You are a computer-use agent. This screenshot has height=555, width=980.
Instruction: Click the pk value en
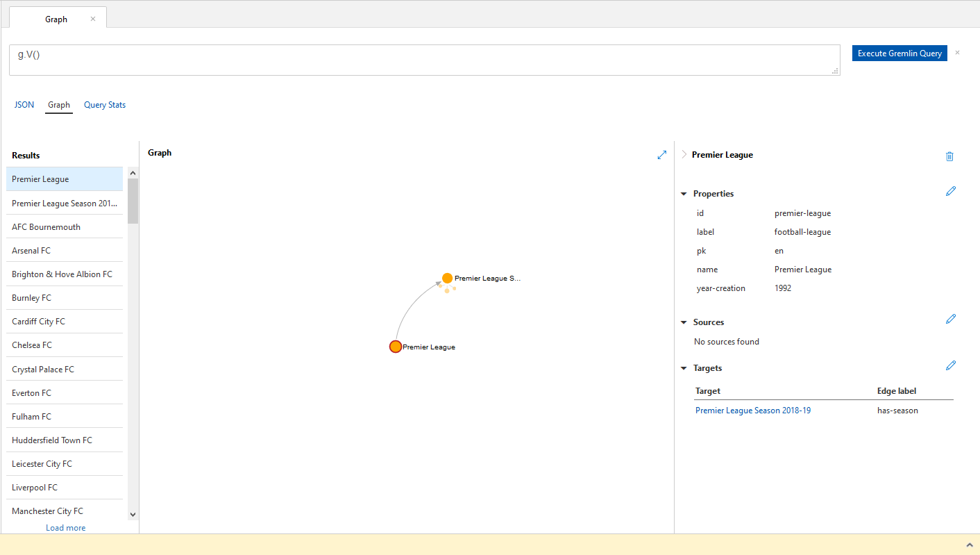point(779,251)
